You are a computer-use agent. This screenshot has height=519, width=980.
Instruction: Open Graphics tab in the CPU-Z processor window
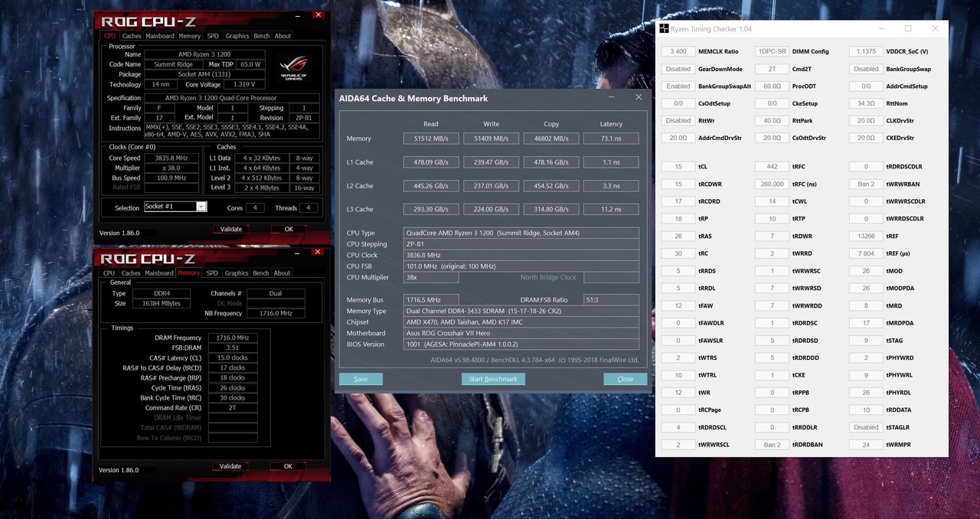(x=237, y=36)
